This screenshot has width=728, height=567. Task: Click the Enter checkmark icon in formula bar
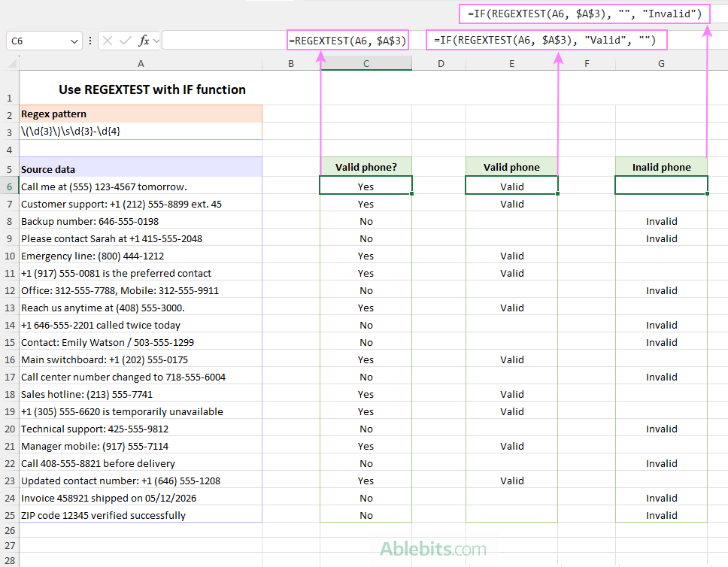click(x=126, y=41)
